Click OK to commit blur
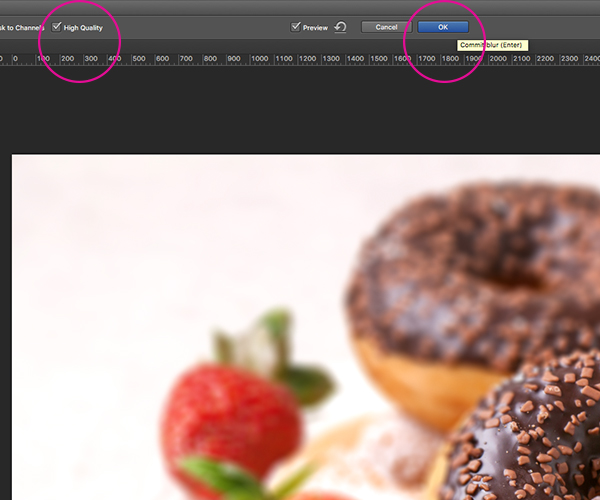The width and height of the screenshot is (600, 500). pyautogui.click(x=443, y=27)
